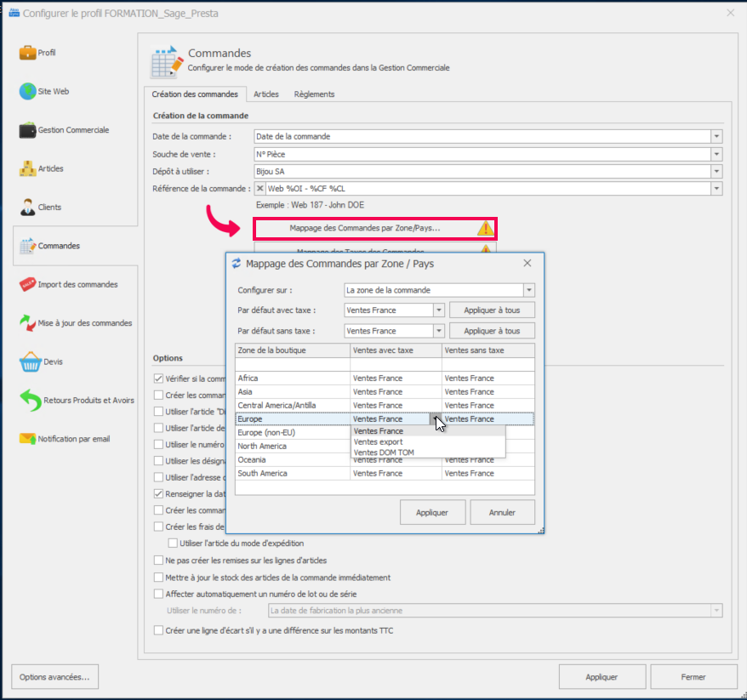Open the 'Dépôt à utiliser' dropdown

tap(716, 172)
